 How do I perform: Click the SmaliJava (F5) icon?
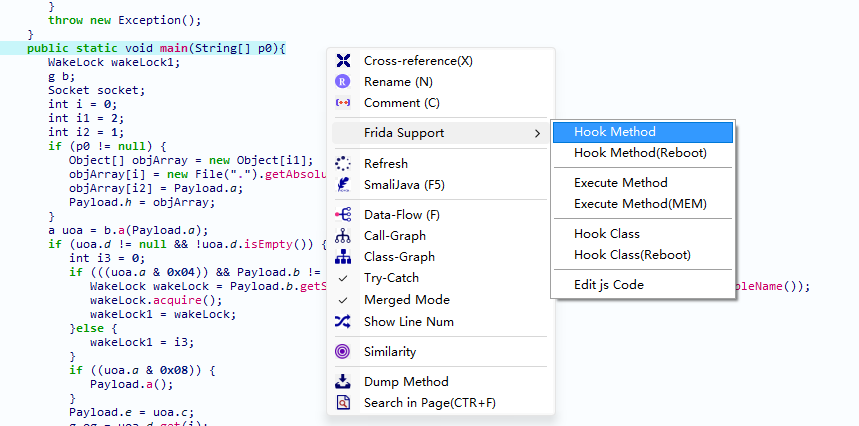(344, 185)
